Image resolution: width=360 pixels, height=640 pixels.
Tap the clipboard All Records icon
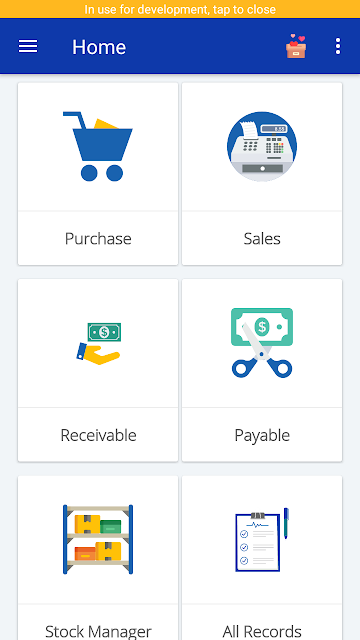[x=262, y=539]
